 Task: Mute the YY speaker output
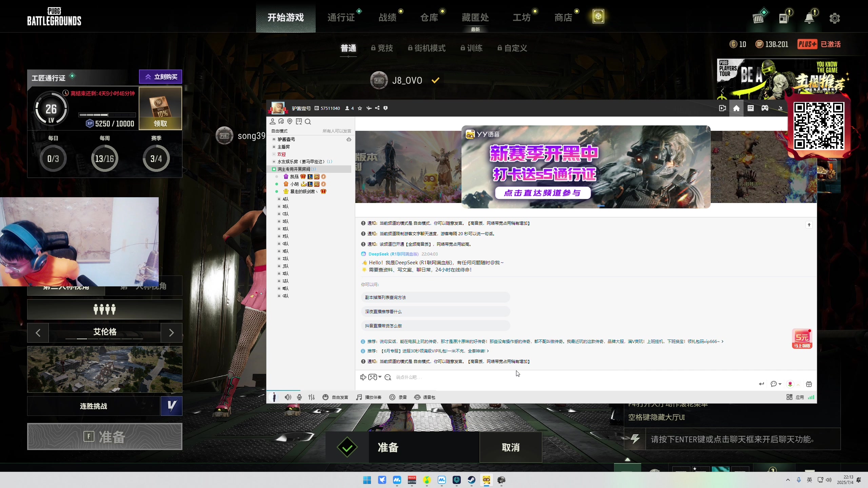(x=288, y=397)
